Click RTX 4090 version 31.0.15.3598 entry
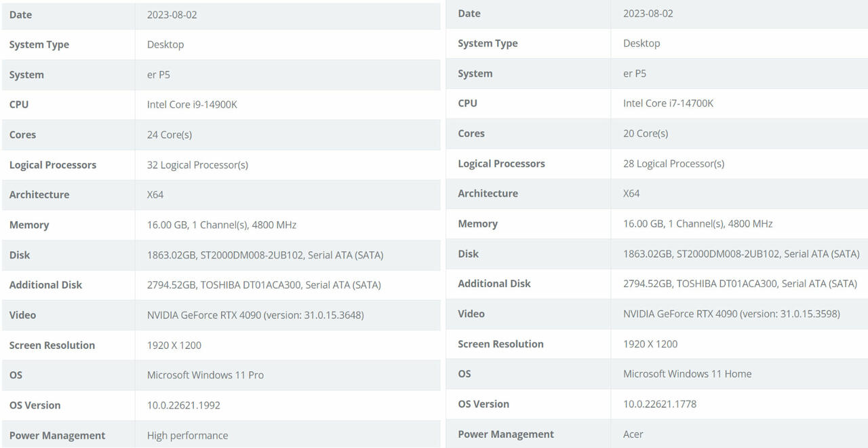The width and height of the screenshot is (868, 448). (x=732, y=314)
